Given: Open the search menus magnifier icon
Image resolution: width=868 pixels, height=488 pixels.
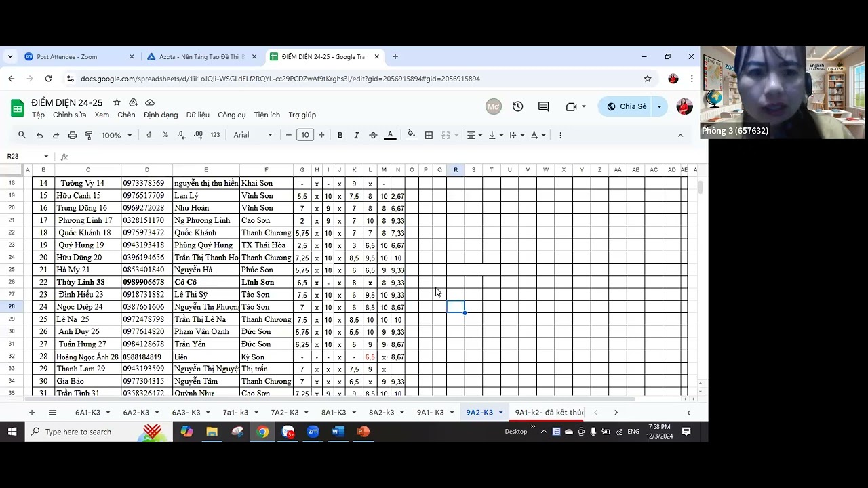Looking at the screenshot, I should click(x=22, y=135).
